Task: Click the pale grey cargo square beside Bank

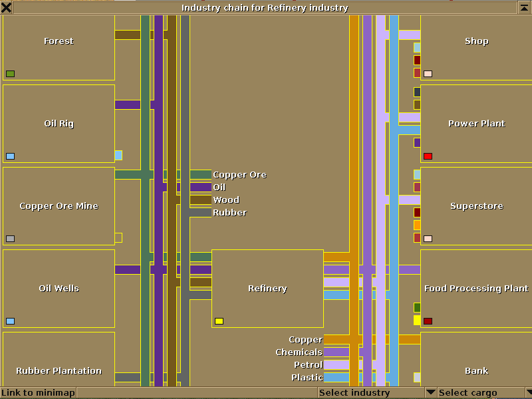Action: [417, 377]
